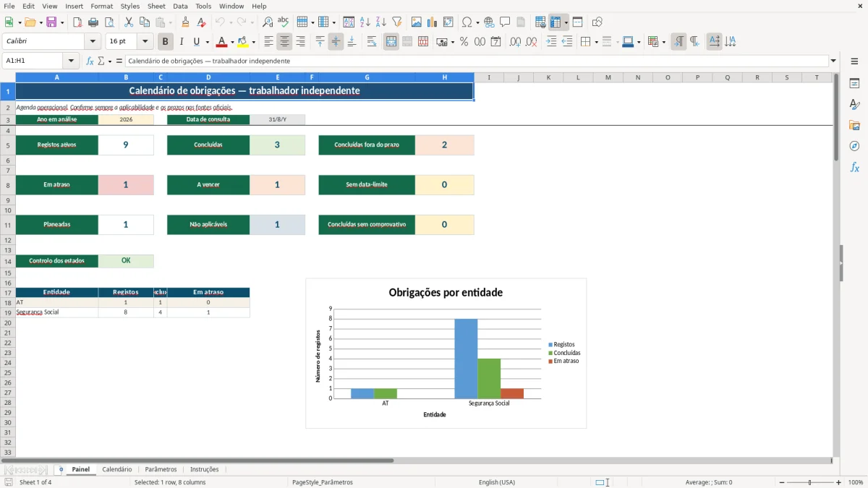
Task: Toggle Align Right
Action: point(301,42)
